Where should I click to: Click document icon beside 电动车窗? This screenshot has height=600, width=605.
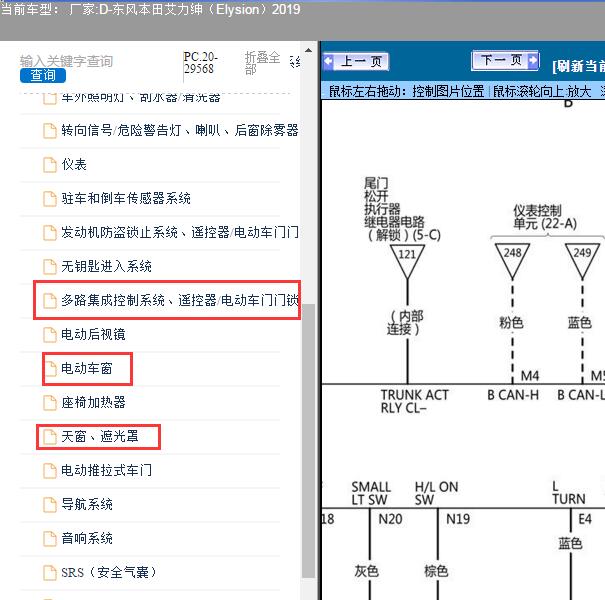click(50, 368)
